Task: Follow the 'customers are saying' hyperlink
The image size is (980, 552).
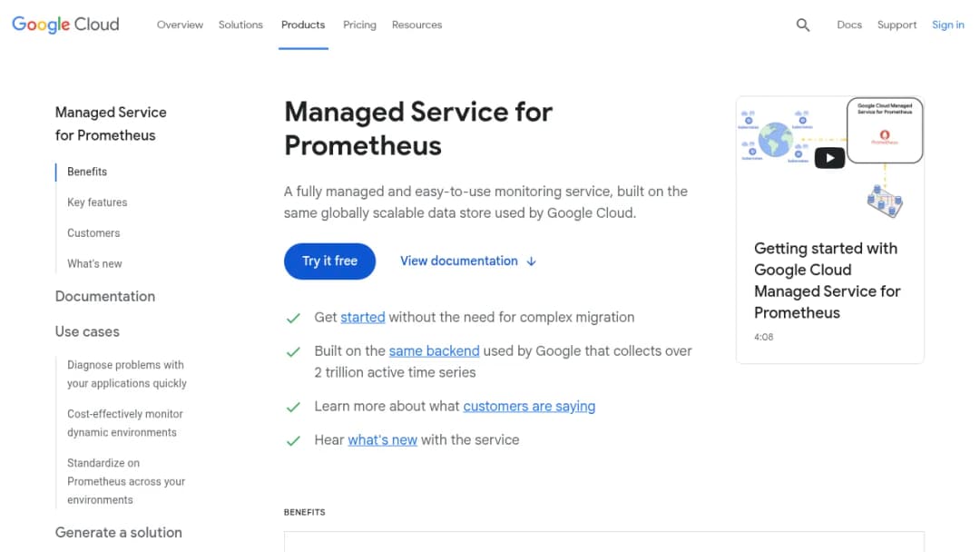Action: tap(529, 407)
